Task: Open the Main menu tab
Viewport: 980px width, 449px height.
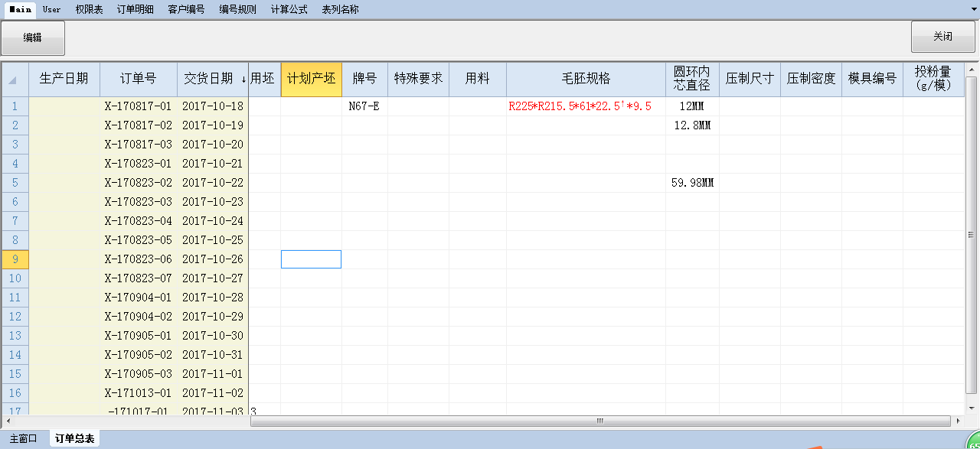Action: point(20,10)
